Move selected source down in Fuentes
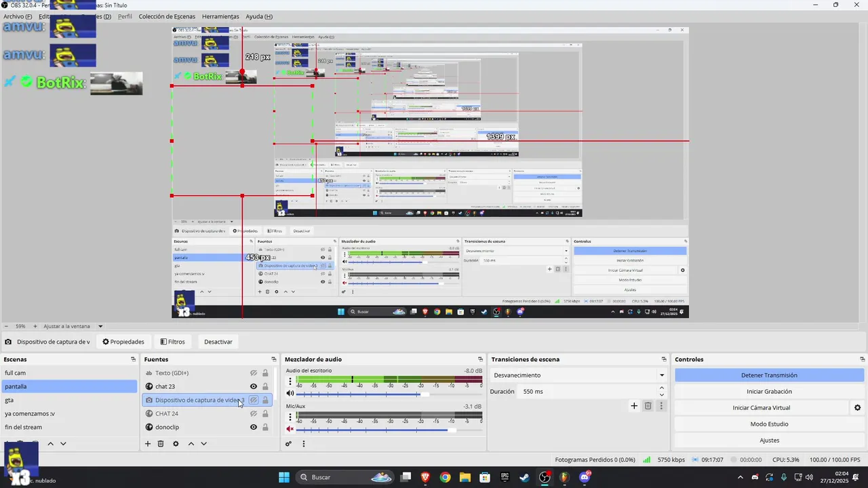Image resolution: width=868 pixels, height=488 pixels. [x=203, y=444]
